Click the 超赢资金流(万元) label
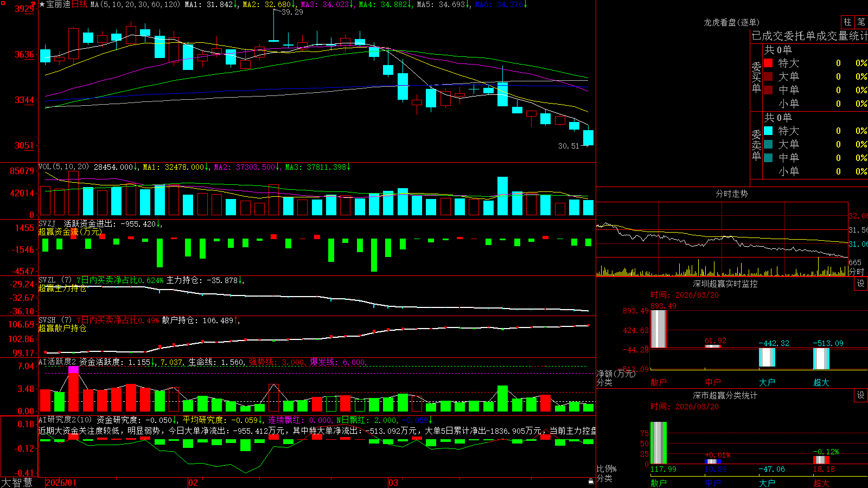Viewport: 868px width, 488px height. point(70,232)
